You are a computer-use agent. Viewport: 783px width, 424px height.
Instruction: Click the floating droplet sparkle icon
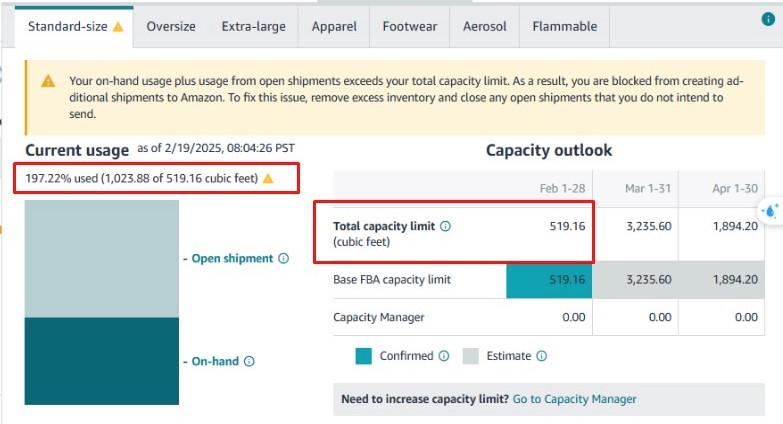[771, 210]
